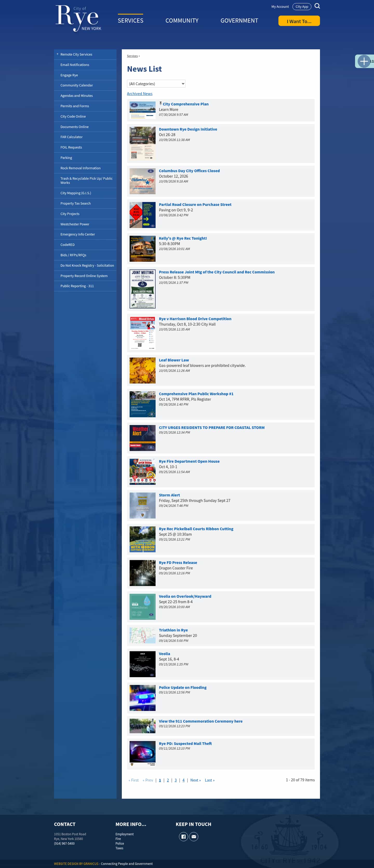Open Police Update on Flooding article
Image resolution: width=374 pixels, height=868 pixels.
183,687
